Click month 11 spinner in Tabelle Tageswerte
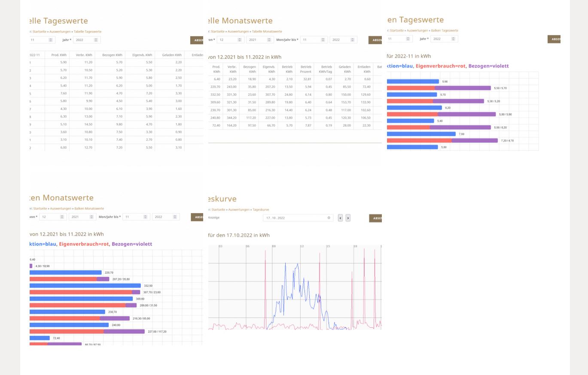Viewport: 588px width, 375px height. (x=51, y=40)
